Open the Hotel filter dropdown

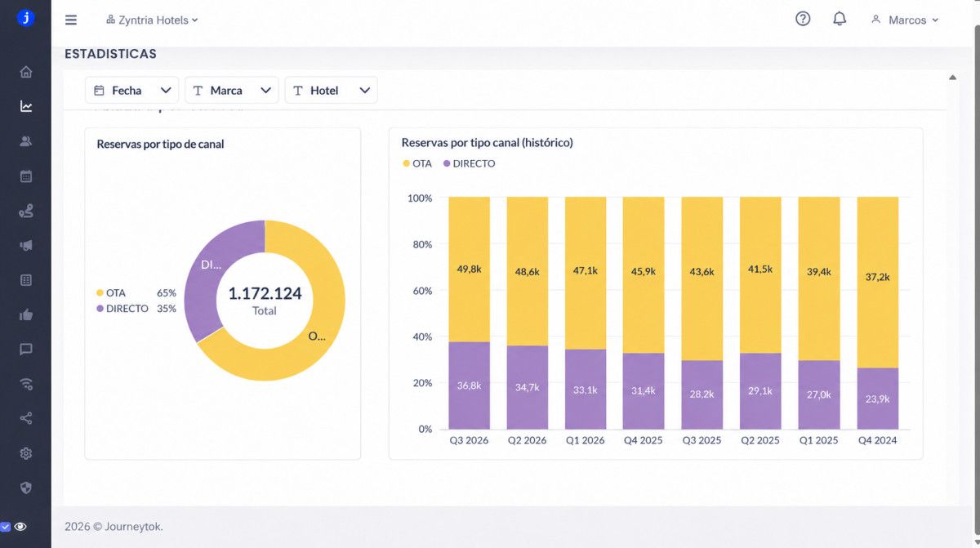tap(331, 90)
